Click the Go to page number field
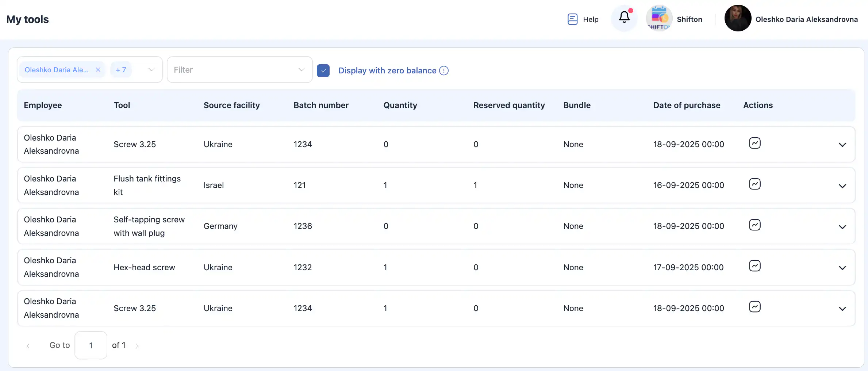This screenshot has height=371, width=868. coord(91,345)
